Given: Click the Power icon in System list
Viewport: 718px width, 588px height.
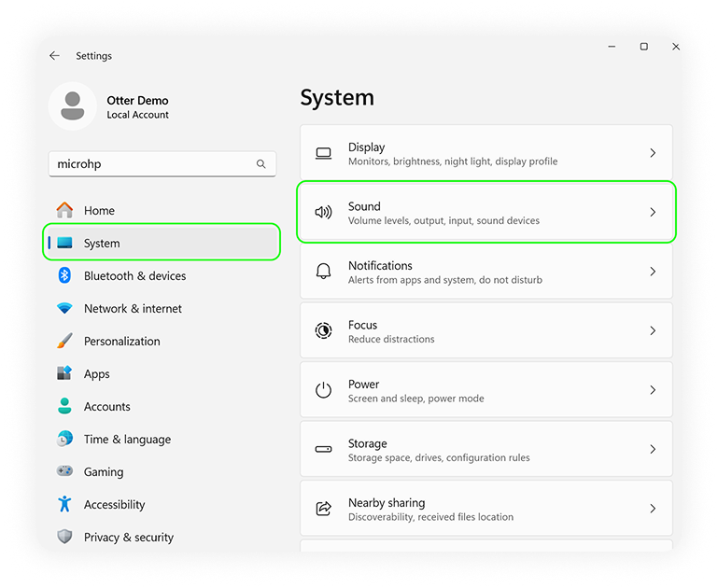Looking at the screenshot, I should (x=323, y=390).
